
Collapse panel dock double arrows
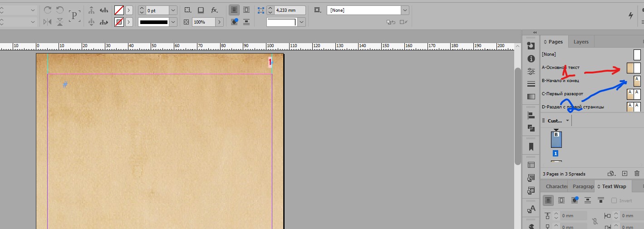(x=535, y=32)
